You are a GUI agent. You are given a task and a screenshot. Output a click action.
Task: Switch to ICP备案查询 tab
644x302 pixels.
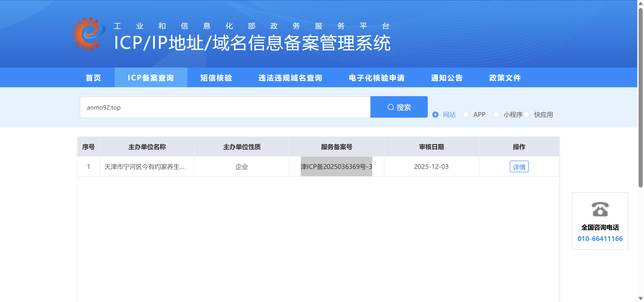[151, 78]
